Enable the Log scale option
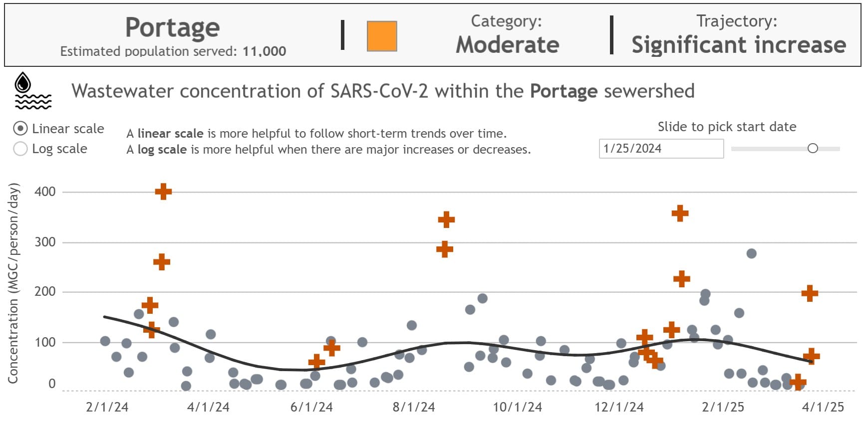 (21, 148)
